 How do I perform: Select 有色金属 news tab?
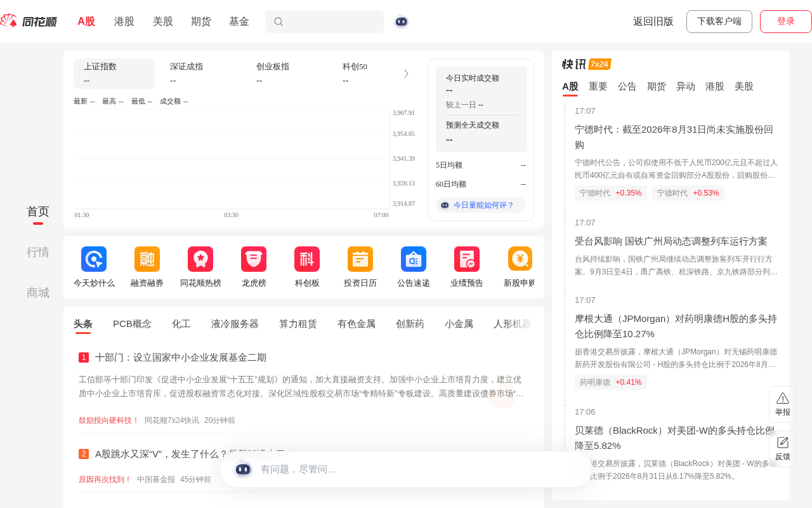(x=357, y=324)
